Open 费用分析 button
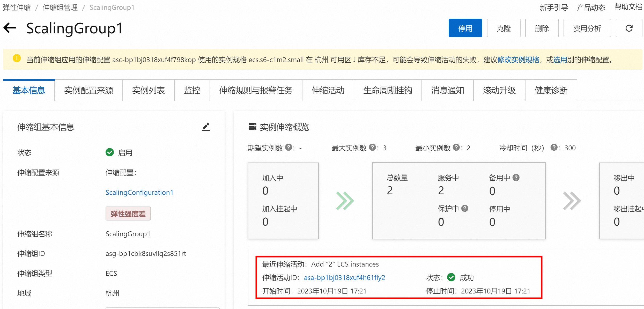 click(x=587, y=28)
